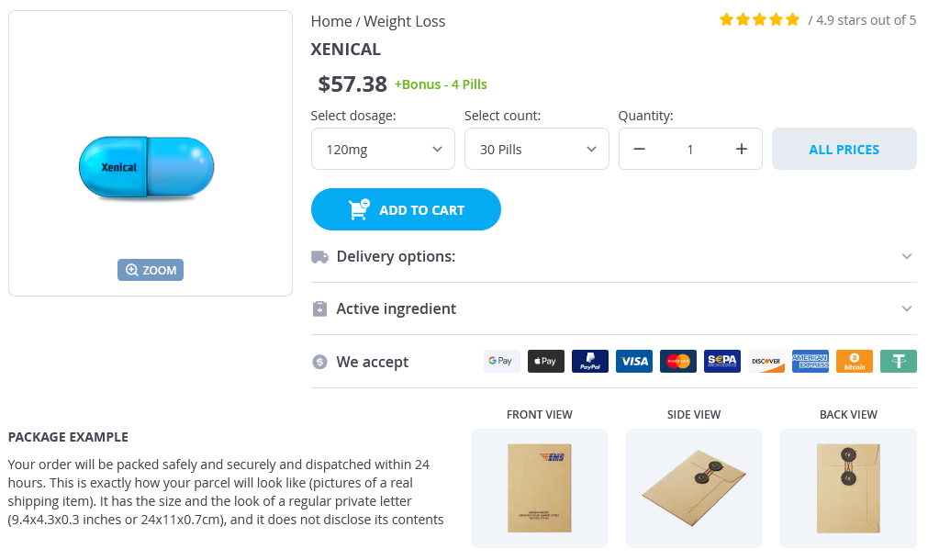Click the Bitcoin payment icon
928x560 pixels.
pyautogui.click(x=854, y=362)
